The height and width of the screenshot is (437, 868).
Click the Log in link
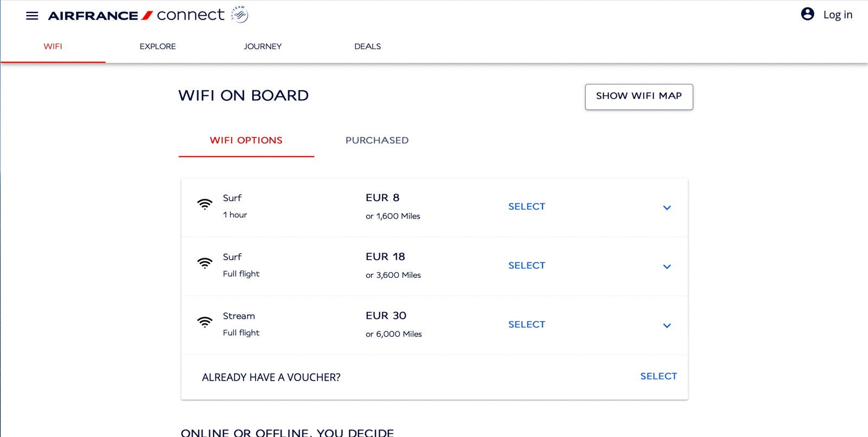(x=838, y=15)
